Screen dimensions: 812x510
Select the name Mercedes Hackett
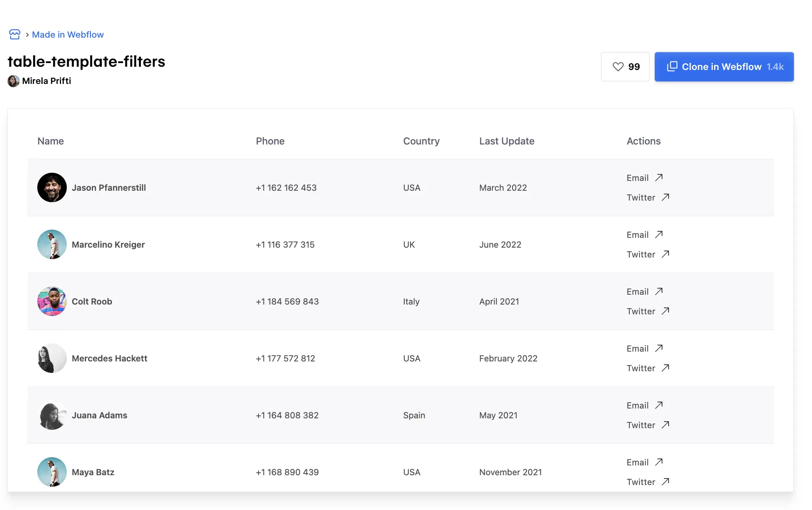(109, 358)
